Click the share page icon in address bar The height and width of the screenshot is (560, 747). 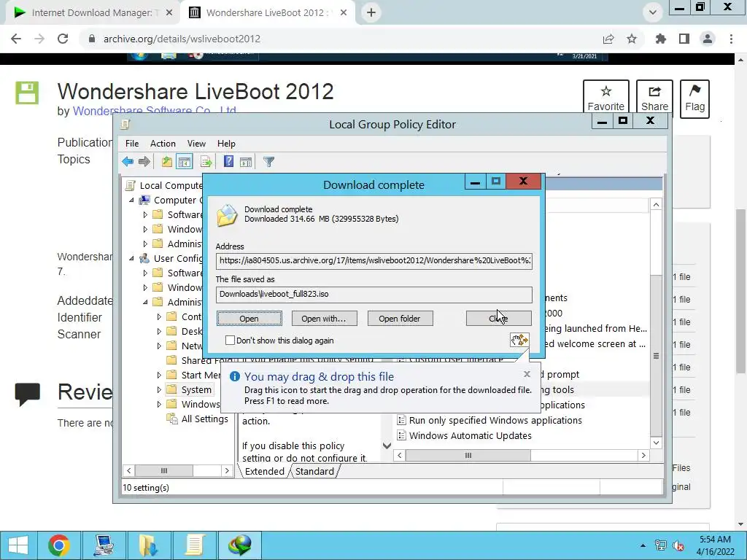tap(608, 39)
